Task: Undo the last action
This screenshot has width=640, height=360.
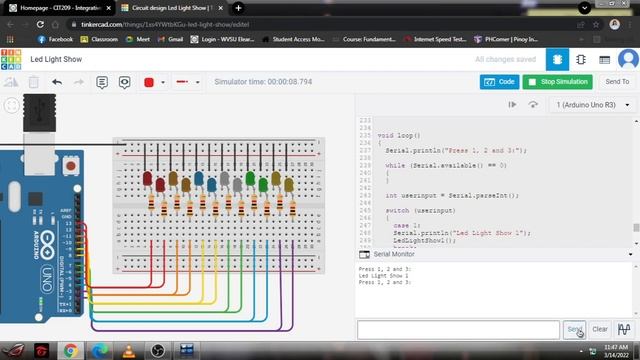Action: pyautogui.click(x=57, y=82)
